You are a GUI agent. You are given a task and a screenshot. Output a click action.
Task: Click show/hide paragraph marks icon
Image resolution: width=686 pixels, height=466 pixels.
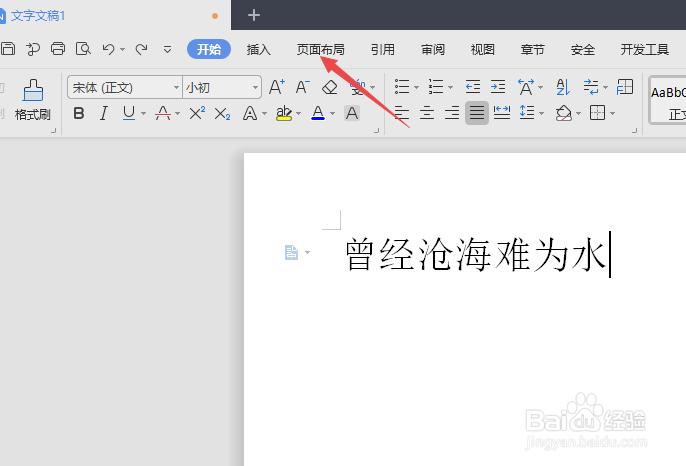pos(591,87)
